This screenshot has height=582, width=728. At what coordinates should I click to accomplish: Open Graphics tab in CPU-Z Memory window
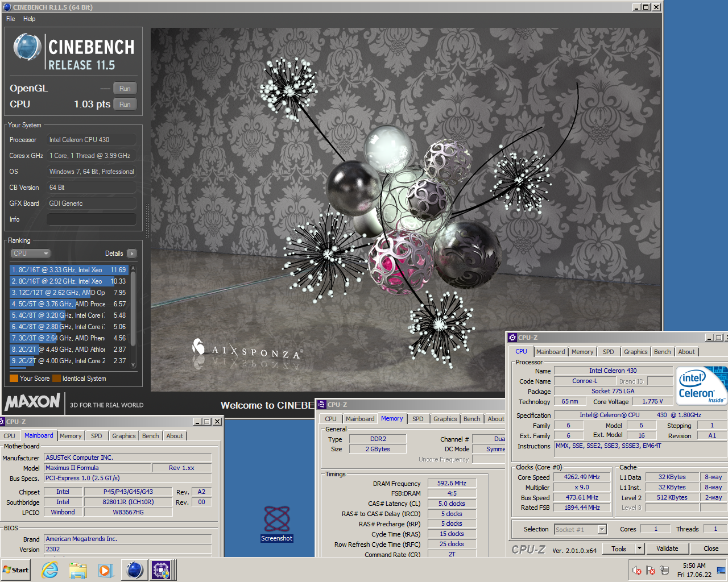445,419
